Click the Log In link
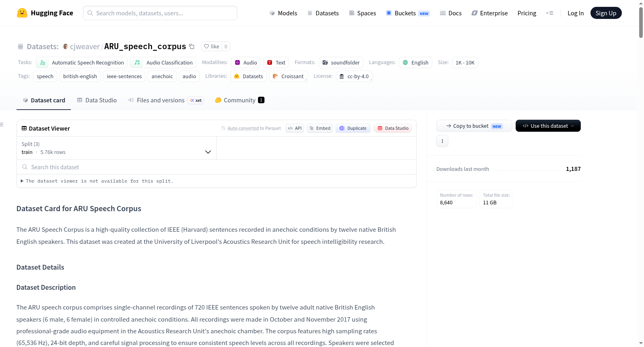Image resolution: width=644 pixels, height=347 pixels. pyautogui.click(x=576, y=13)
